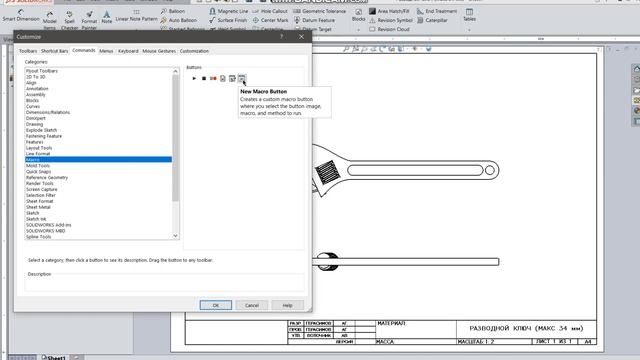Screen dimensions: 640x360
Task: Click Linear Note Pattern tool
Action: (x=136, y=16)
